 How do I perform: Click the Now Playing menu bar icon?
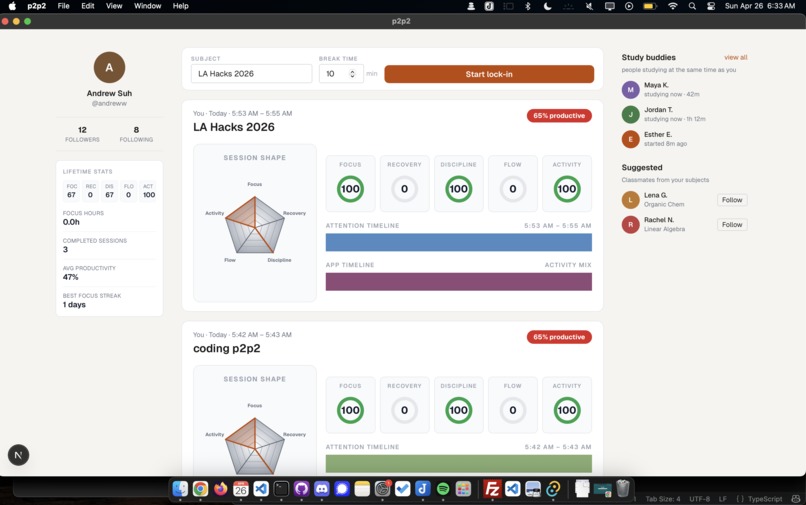click(x=629, y=6)
